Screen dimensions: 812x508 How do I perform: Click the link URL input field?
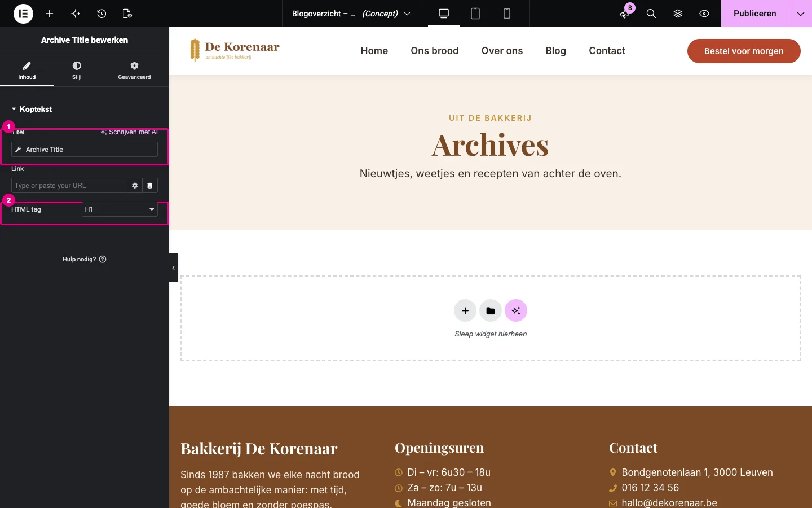click(69, 186)
